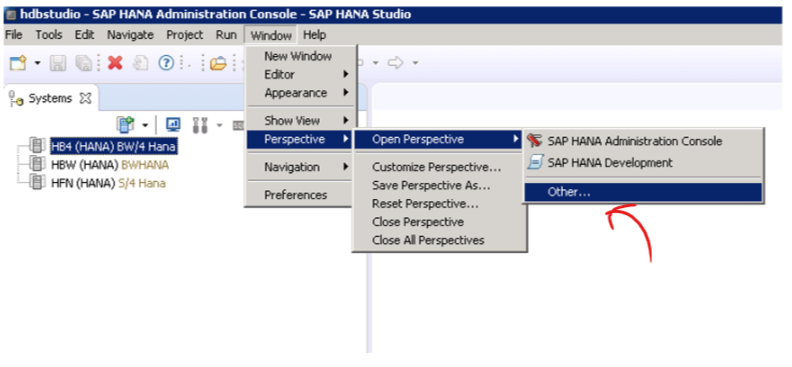Select the Perspective menu entry
Viewport: 792px width, 367px height.
pyautogui.click(x=301, y=139)
